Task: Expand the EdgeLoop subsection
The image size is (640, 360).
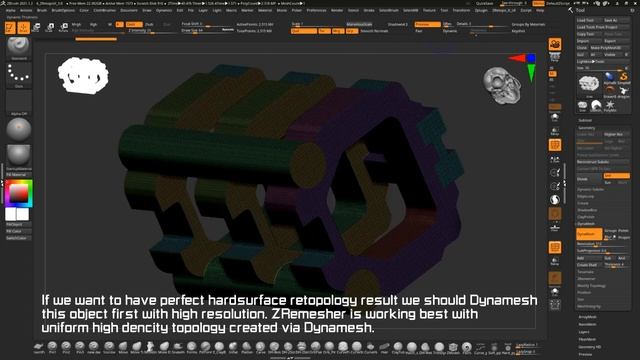Action: (586, 196)
